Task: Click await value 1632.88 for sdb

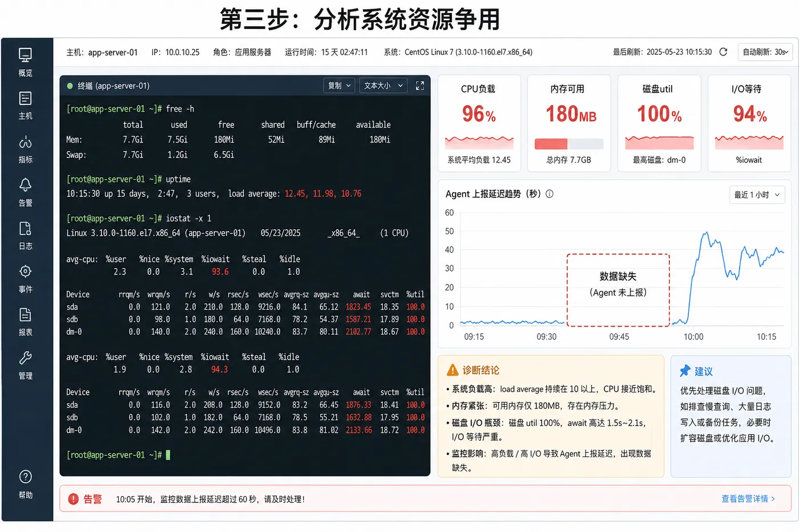Action: coord(358,417)
